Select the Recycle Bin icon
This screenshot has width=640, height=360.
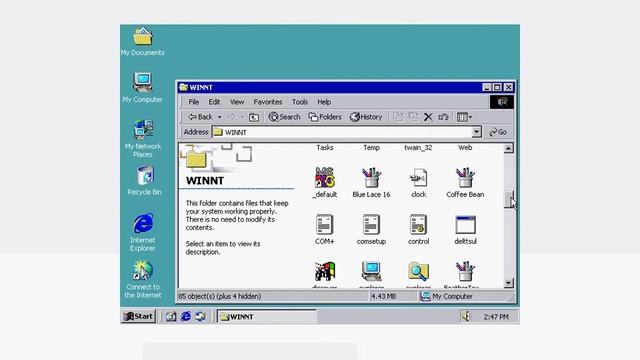tap(145, 176)
